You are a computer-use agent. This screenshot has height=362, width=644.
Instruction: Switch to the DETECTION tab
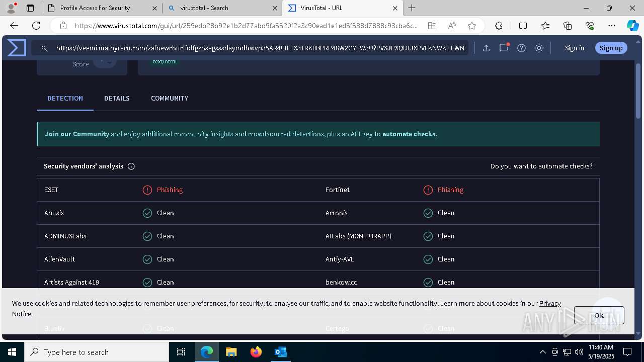point(65,98)
